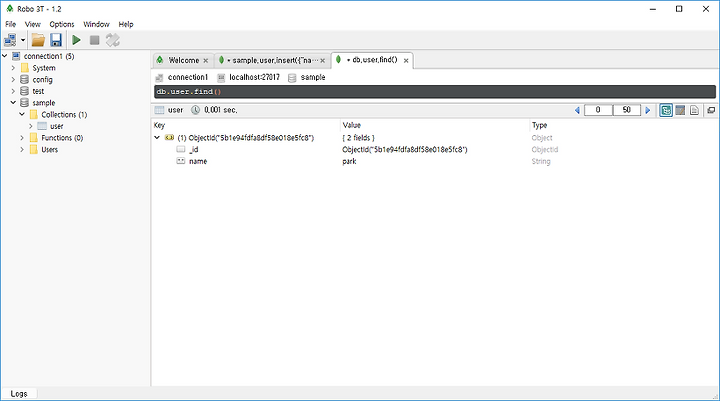This screenshot has width=720, height=401.
Task: Click the localhost:27017 server label
Action: [254, 77]
